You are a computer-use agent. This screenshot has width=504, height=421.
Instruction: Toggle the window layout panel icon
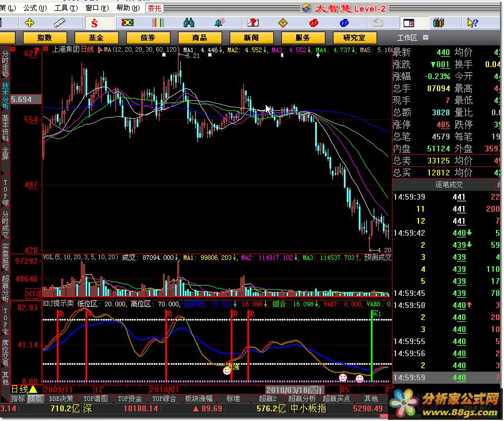[408, 22]
